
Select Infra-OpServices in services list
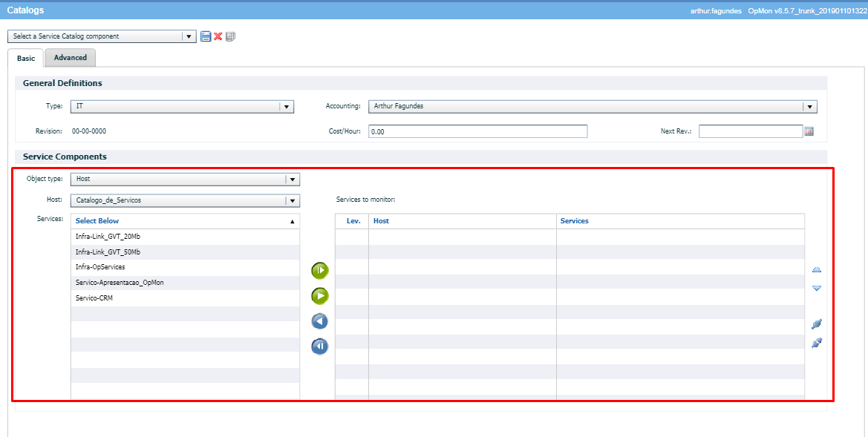185,267
